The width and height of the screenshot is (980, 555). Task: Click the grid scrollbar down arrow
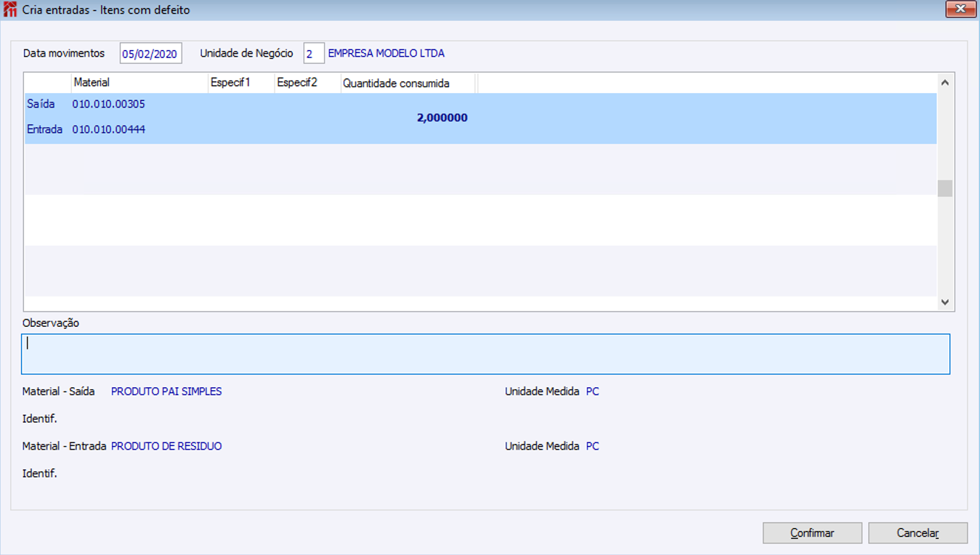945,302
